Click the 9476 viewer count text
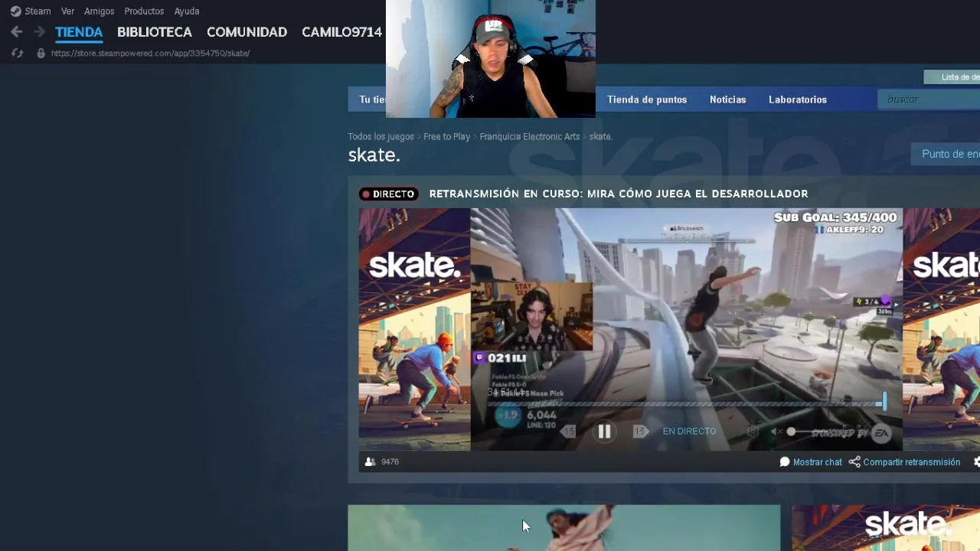This screenshot has height=551, width=980. pyautogui.click(x=390, y=462)
